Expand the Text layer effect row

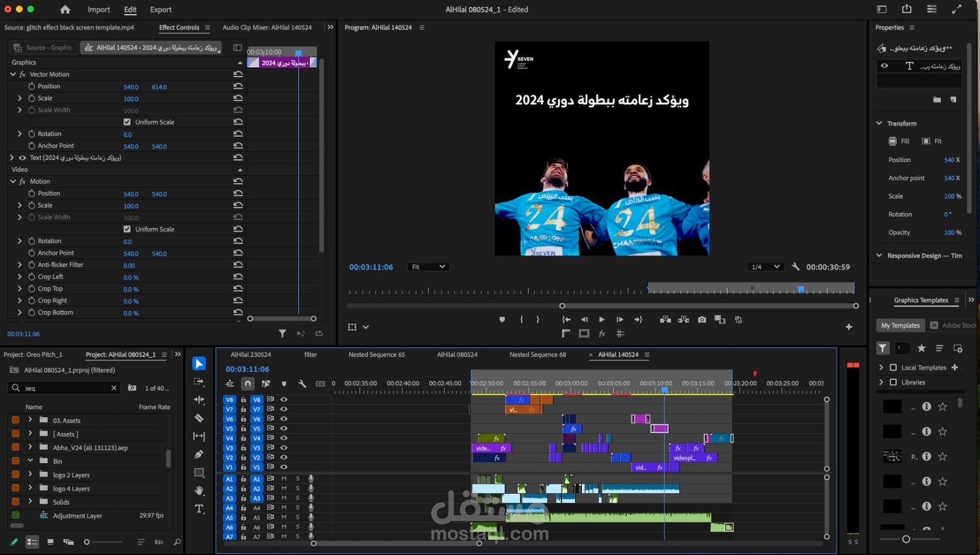[12, 157]
